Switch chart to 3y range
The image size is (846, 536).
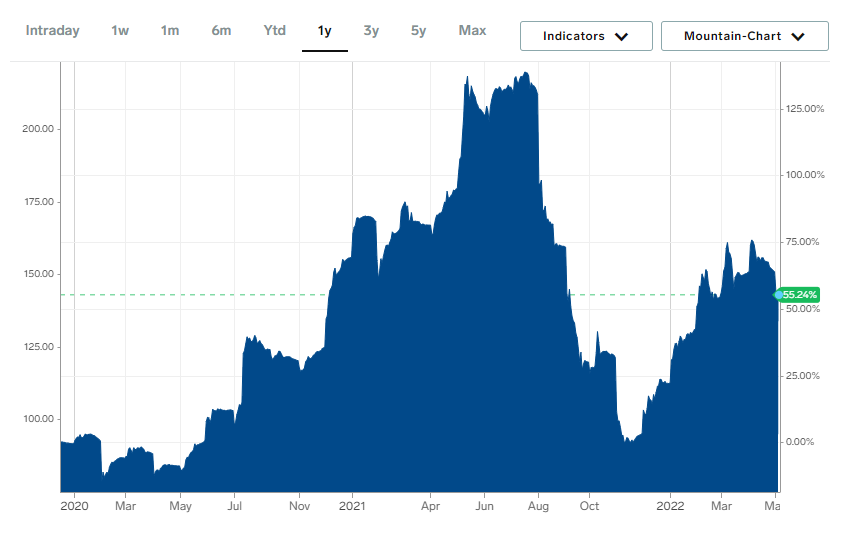[x=371, y=31]
